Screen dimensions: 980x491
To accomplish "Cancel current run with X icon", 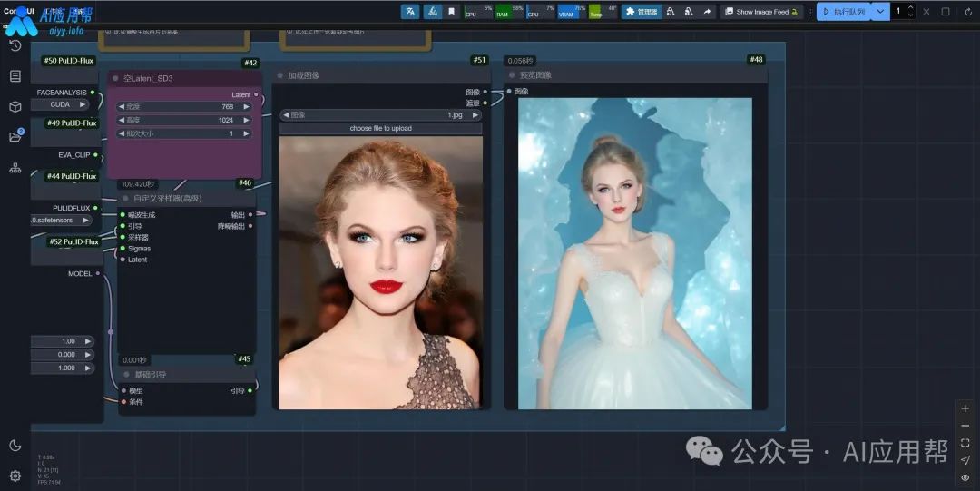I will click(x=926, y=11).
